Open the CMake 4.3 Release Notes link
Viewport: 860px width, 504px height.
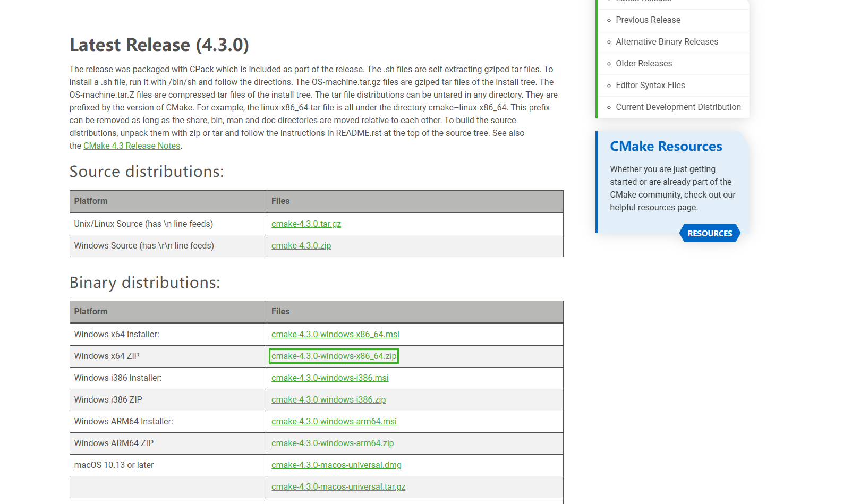coord(132,146)
